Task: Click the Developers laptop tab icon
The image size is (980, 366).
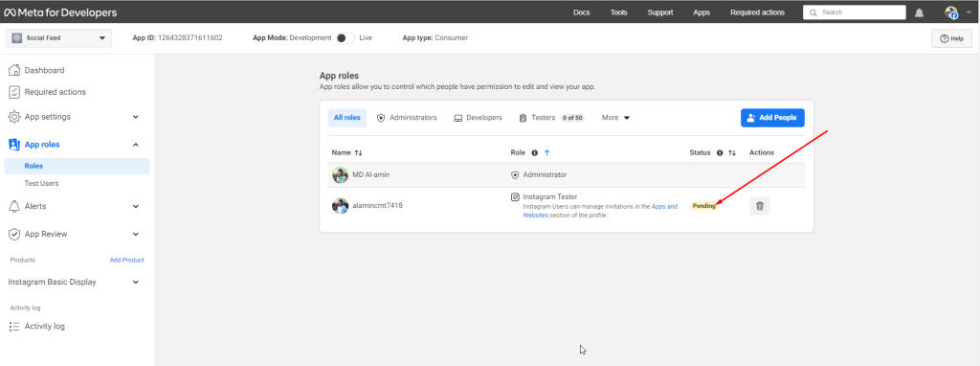Action: tap(458, 118)
